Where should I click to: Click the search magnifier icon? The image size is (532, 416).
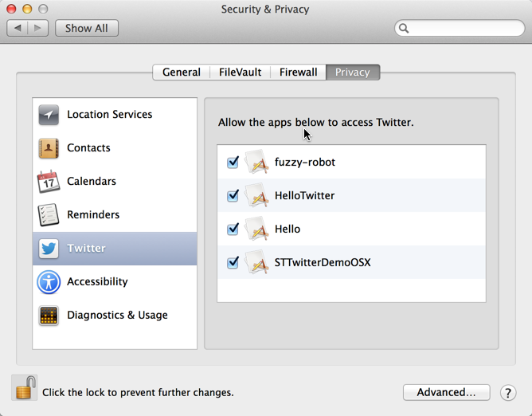pos(404,28)
